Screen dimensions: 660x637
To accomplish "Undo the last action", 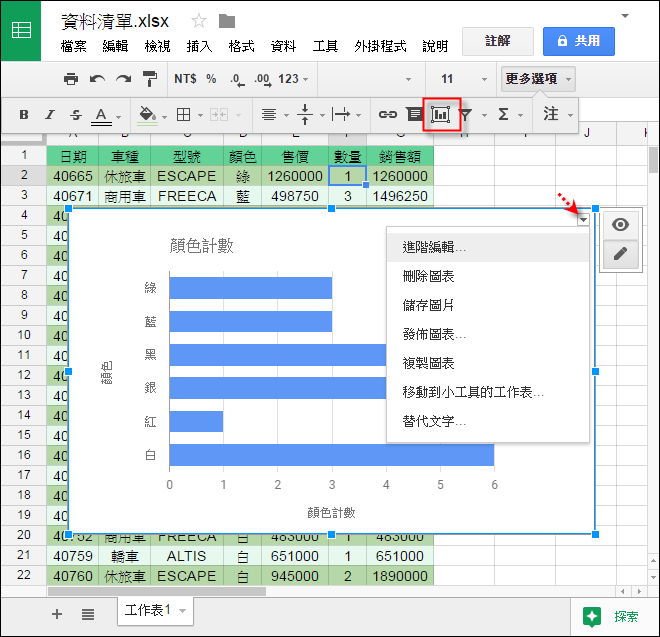I will point(97,79).
